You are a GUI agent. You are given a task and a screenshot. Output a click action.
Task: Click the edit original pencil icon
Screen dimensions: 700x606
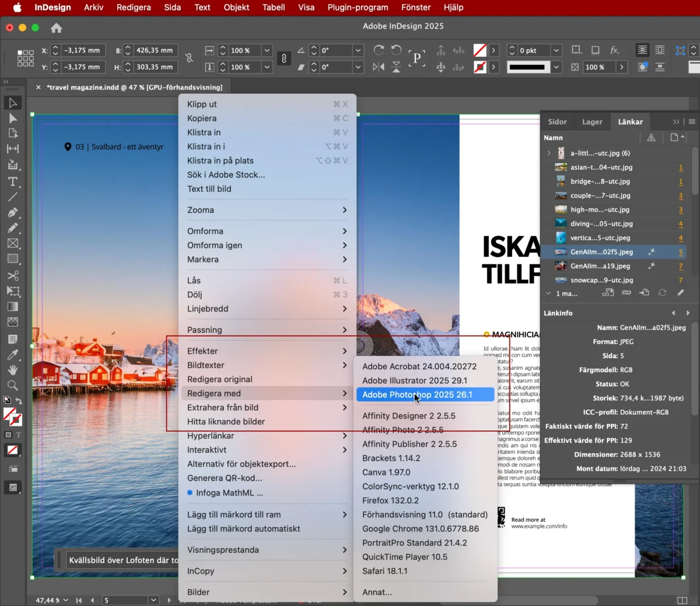click(681, 293)
